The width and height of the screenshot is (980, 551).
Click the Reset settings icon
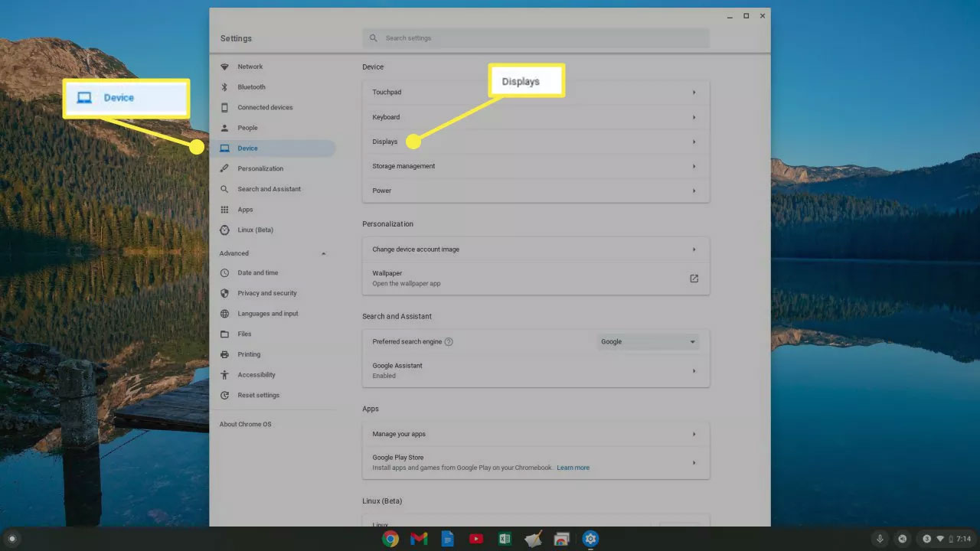[x=224, y=395]
